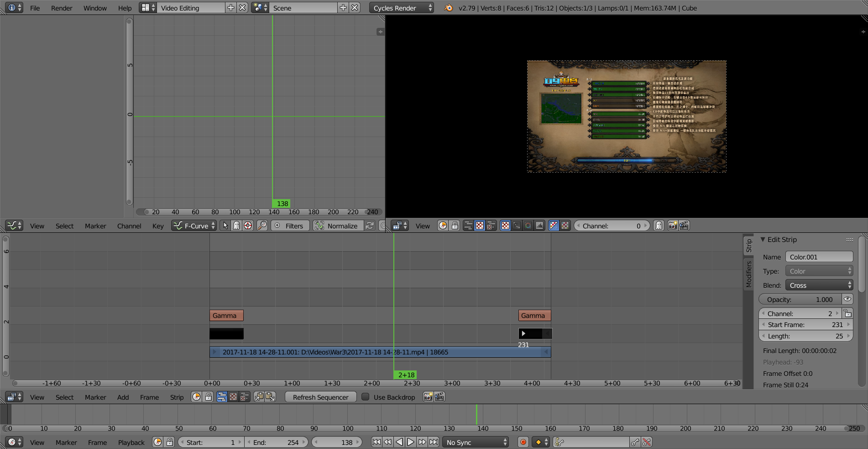868x449 pixels.
Task: Select Histogram display mode
Action: (x=539, y=226)
